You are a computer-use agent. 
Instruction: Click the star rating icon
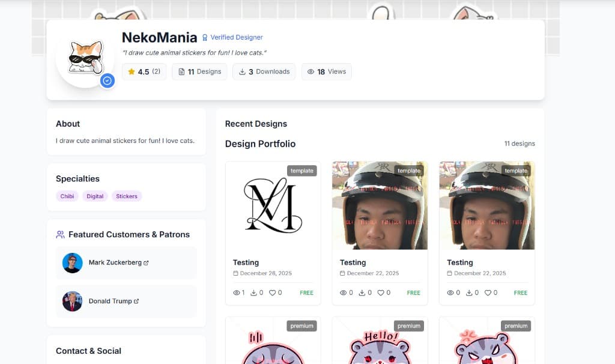coord(132,71)
